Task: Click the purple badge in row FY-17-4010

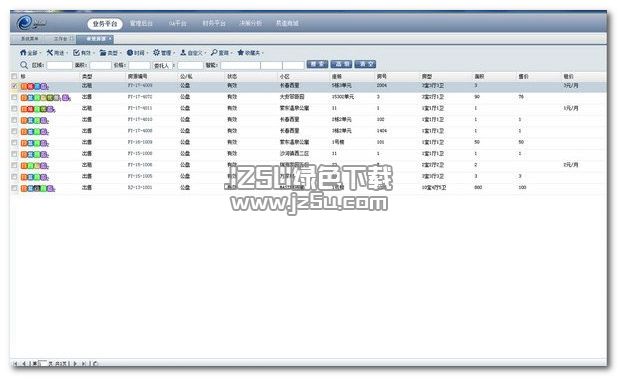Action: click(44, 120)
